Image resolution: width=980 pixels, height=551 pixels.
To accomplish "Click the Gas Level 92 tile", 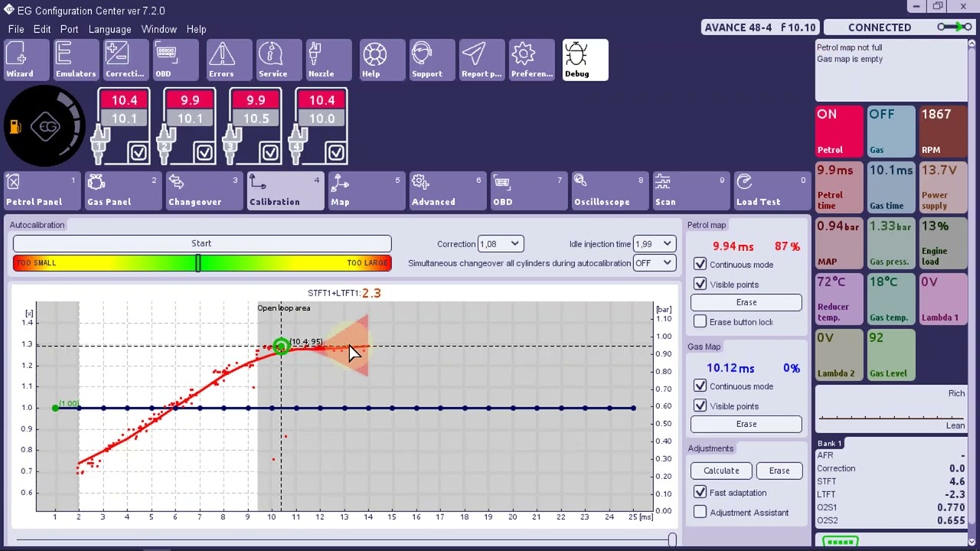I will 891,355.
